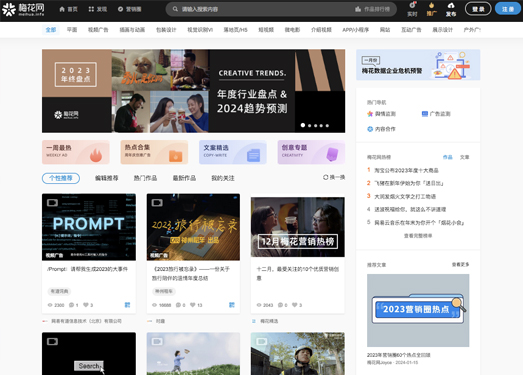Select the 网站 category tab
The image size is (523, 375).
coord(385,30)
